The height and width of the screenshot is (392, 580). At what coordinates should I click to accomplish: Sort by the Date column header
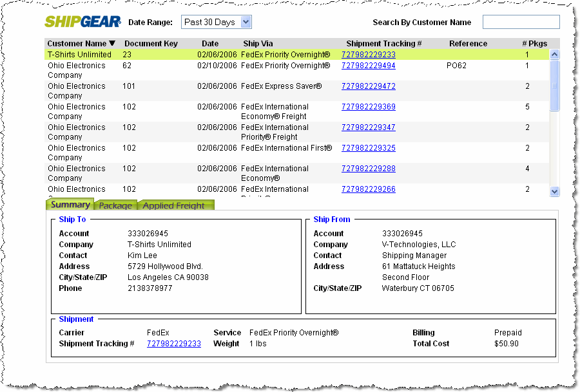(x=210, y=44)
